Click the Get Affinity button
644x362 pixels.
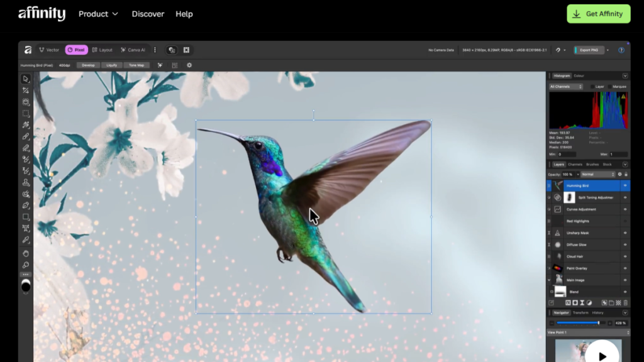tap(598, 14)
